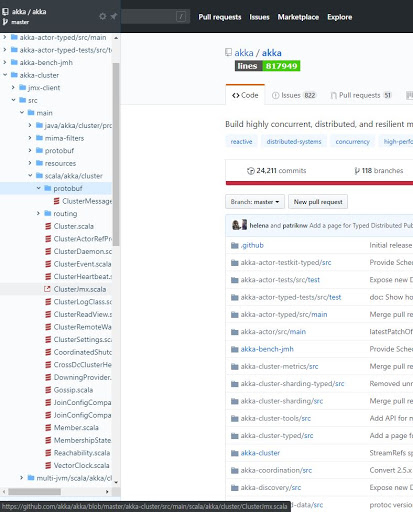Click the sidebar scroll right arrow
Viewport: 413px width, 512px height.
[107, 492]
